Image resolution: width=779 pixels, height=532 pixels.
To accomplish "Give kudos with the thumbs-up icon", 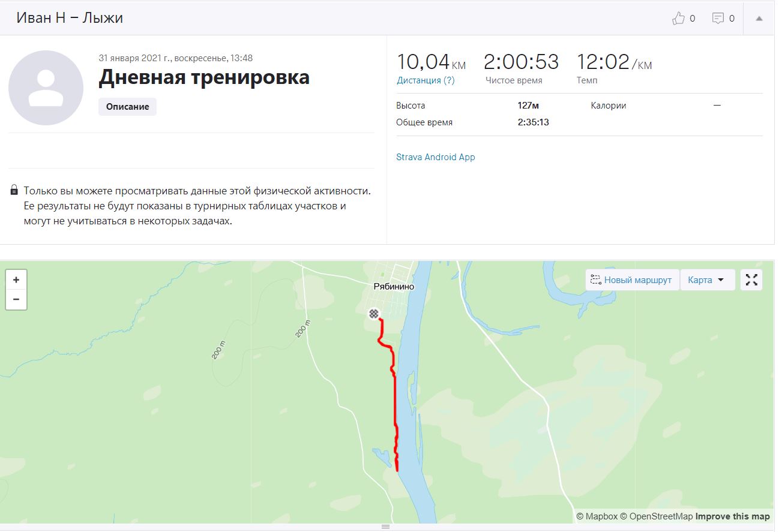I will click(678, 18).
